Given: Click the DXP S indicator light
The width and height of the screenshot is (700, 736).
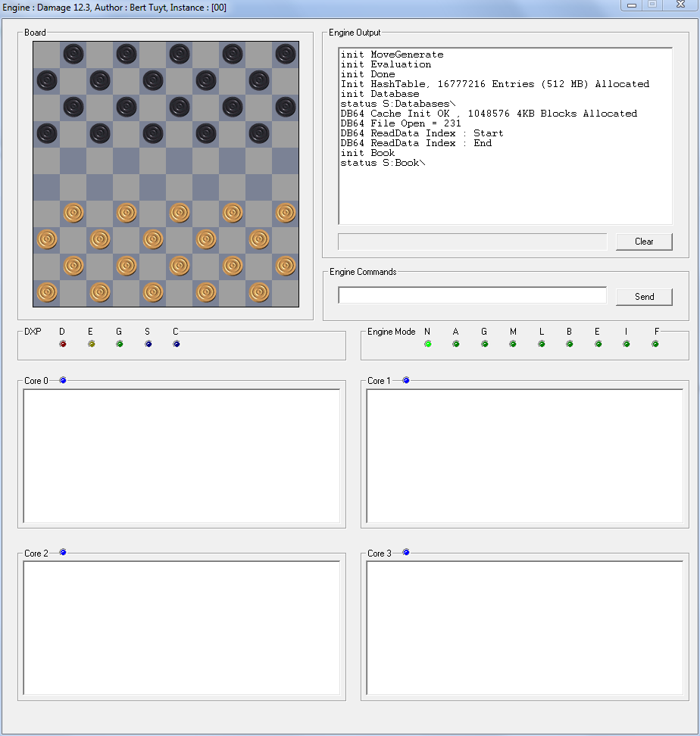Looking at the screenshot, I should pos(148,344).
